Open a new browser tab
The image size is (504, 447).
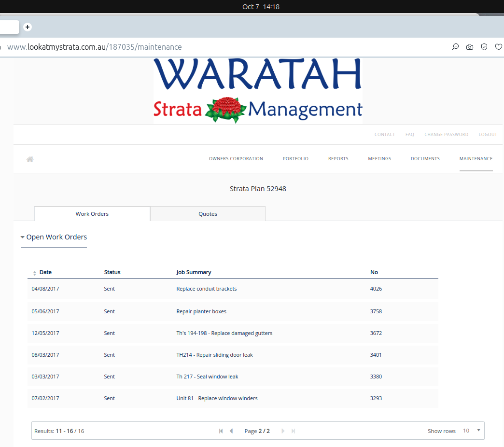click(x=28, y=27)
